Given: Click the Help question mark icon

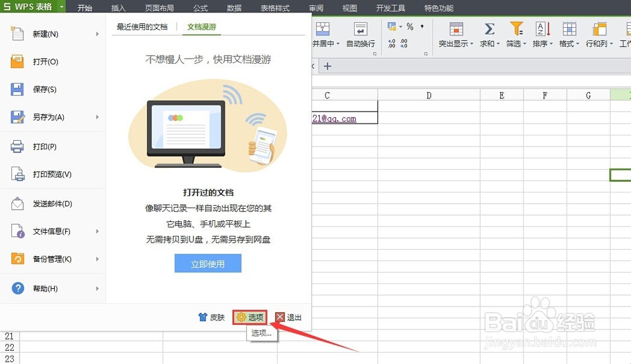Looking at the screenshot, I should (18, 288).
